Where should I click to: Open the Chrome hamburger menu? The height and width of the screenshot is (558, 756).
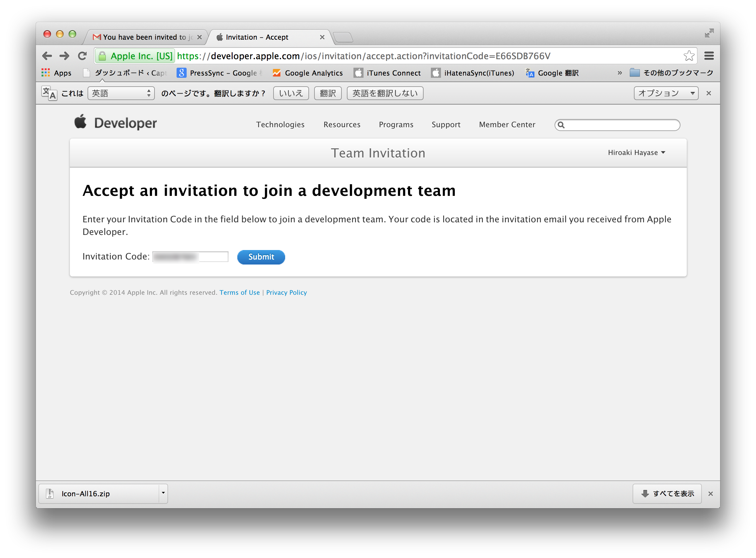point(709,56)
